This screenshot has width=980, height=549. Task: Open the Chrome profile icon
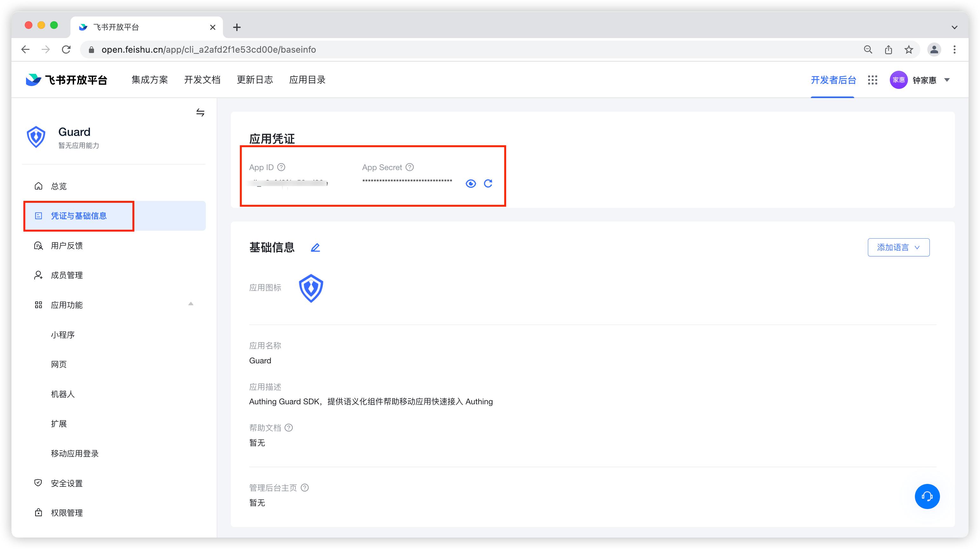934,50
